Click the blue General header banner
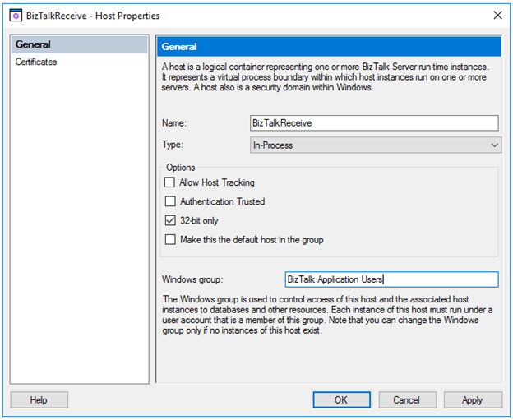 328,47
